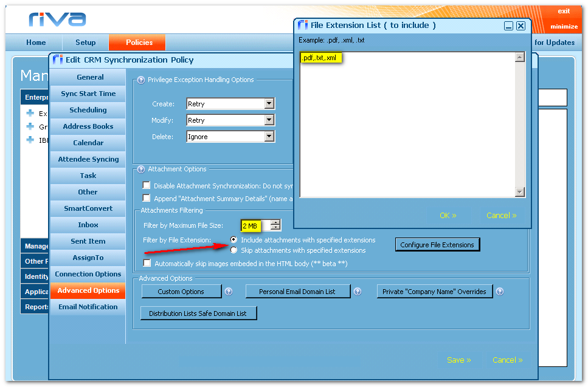
Task: Switch to the General policy tab
Action: coord(88,77)
